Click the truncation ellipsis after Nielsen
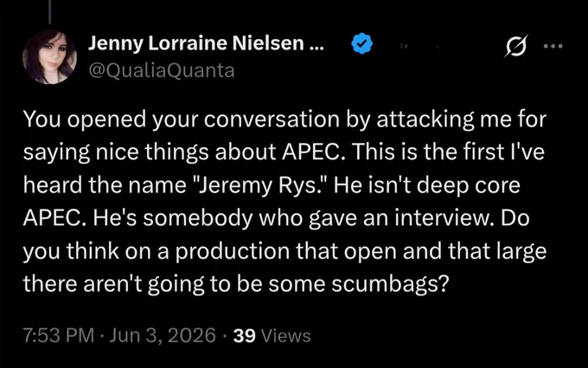Screen dimensions: 588x368 coord(316,45)
